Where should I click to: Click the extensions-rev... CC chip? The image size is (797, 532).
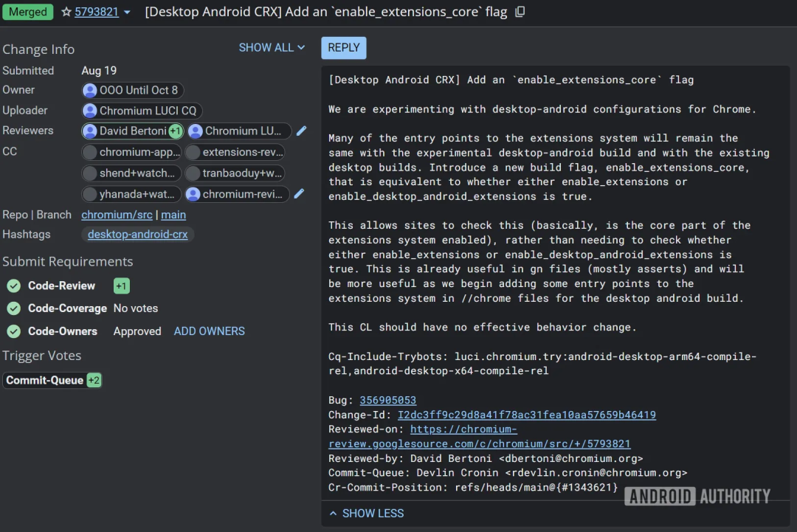point(235,152)
